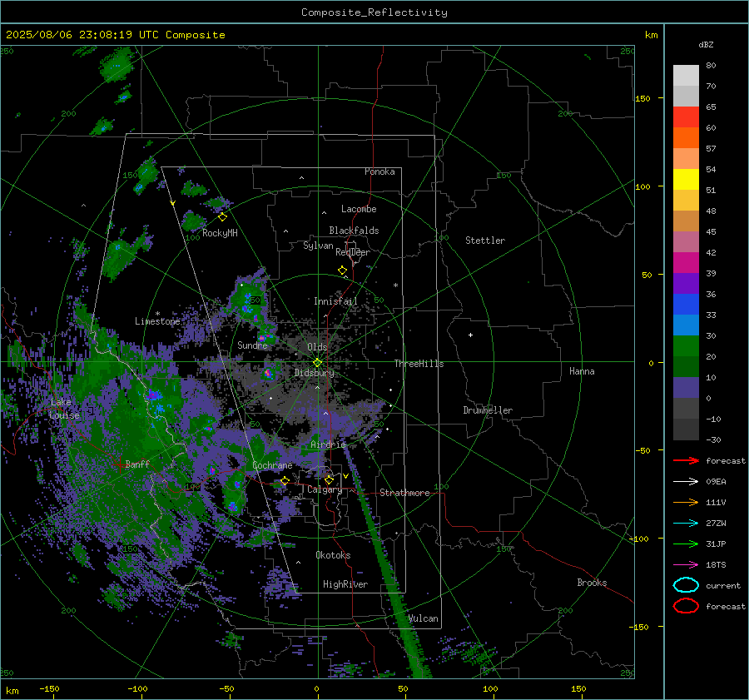The width and height of the screenshot is (749, 700).
Task: Pick the light grey 80 dBZ color band
Action: coord(686,75)
